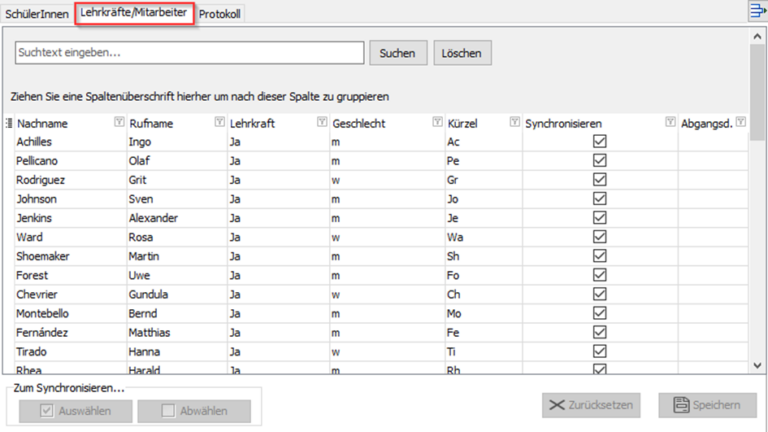Click the Löschen button
The height and width of the screenshot is (432, 768).
pos(462,52)
